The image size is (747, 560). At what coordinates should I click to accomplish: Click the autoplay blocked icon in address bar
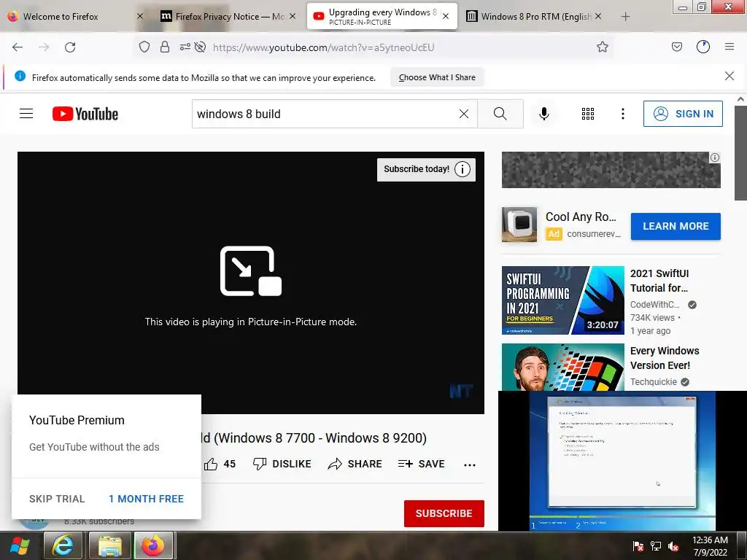click(x=200, y=47)
